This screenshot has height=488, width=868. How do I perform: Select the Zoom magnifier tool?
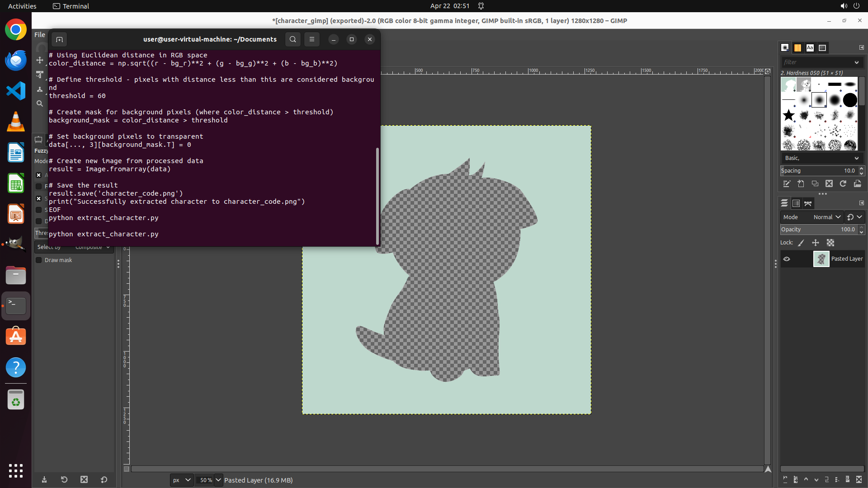40,103
